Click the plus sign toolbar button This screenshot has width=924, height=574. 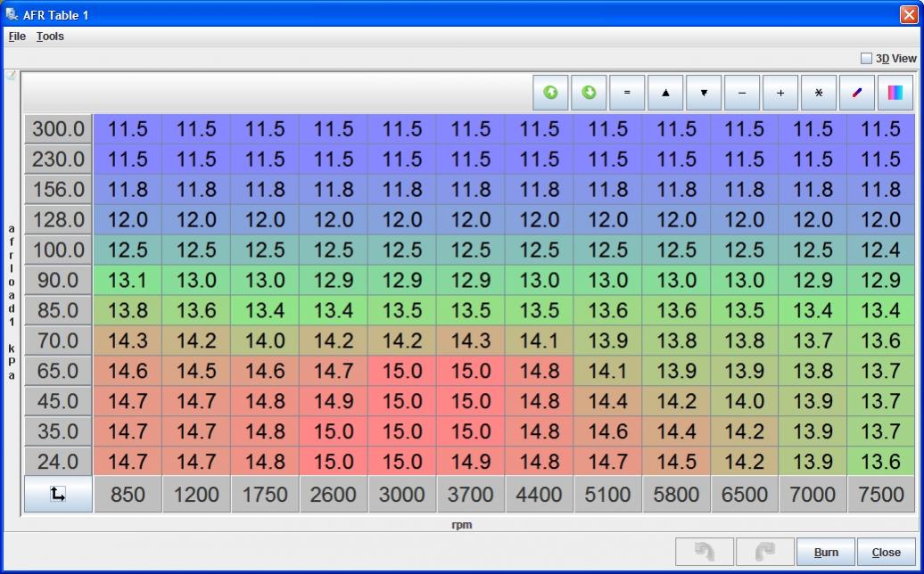coord(780,93)
